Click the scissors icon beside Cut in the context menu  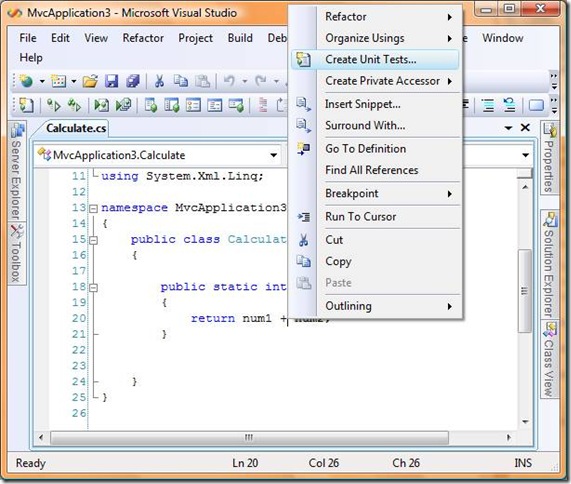tap(303, 240)
